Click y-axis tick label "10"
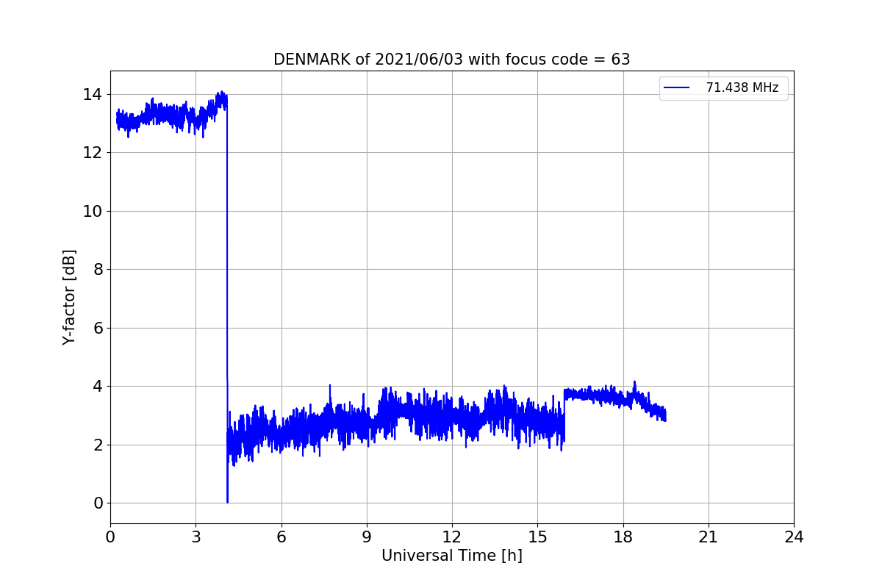882x588 pixels. [x=93, y=212]
